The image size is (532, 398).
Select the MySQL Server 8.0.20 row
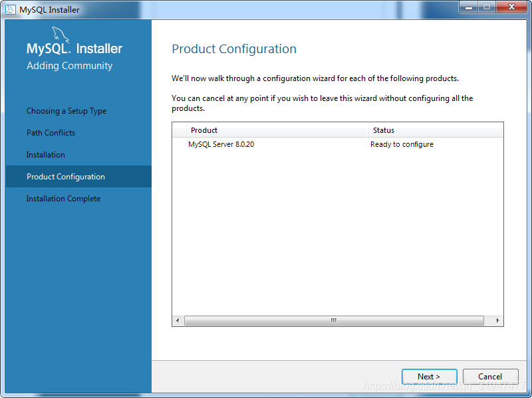pos(338,144)
